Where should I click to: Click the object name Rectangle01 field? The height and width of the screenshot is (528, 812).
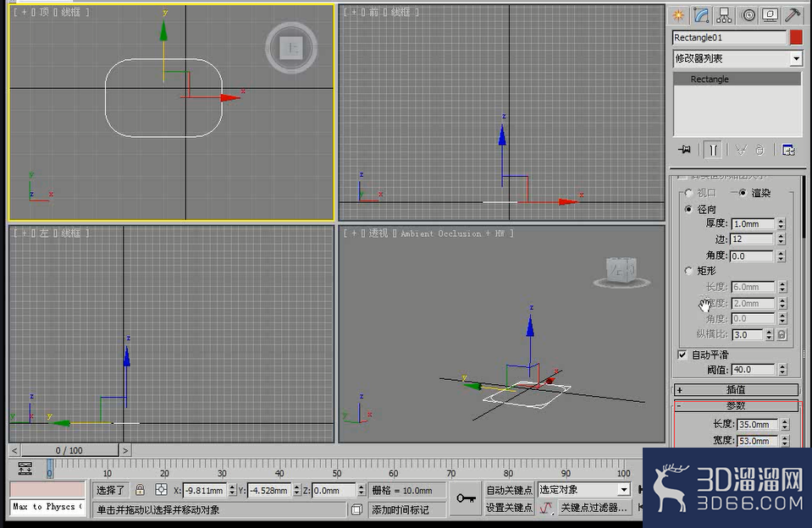coord(729,38)
